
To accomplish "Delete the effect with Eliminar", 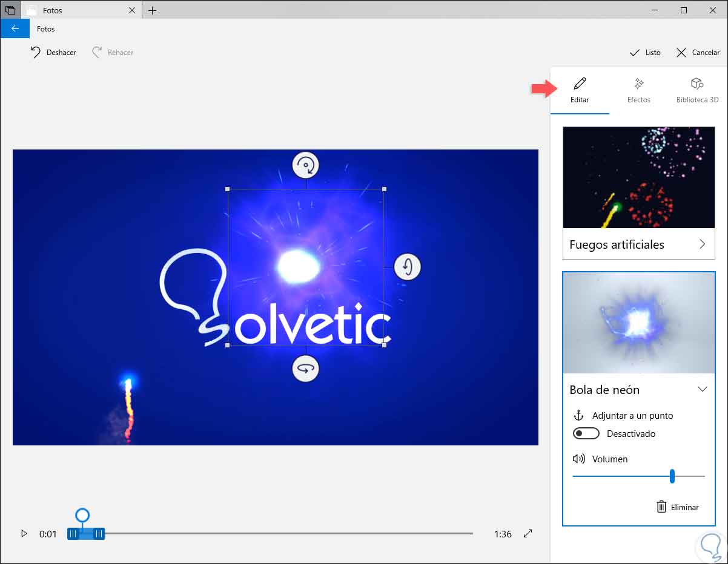I will coord(678,507).
